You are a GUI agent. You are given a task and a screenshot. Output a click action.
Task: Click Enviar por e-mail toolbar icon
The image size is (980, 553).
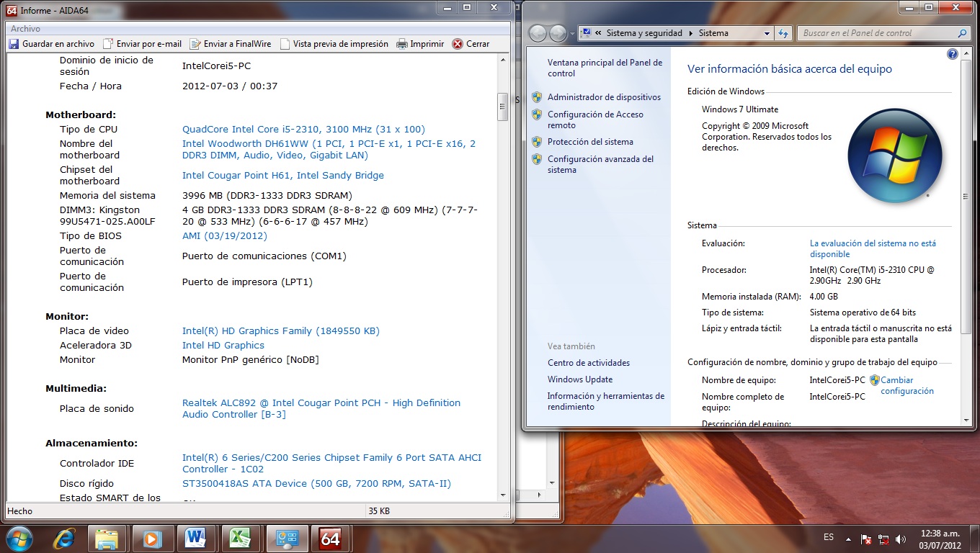click(x=109, y=44)
